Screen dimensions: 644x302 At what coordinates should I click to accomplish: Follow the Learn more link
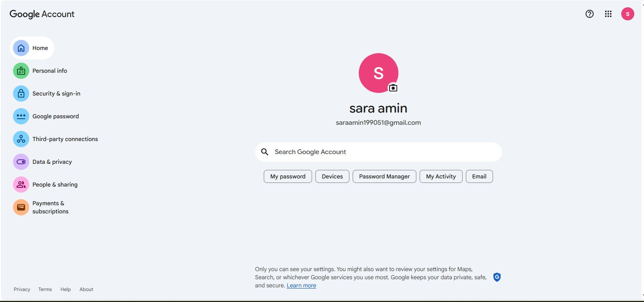[302, 285]
